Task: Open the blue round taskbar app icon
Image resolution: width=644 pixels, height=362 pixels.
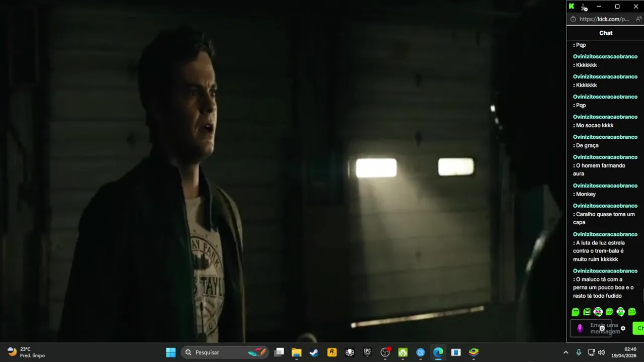Action: point(421,352)
